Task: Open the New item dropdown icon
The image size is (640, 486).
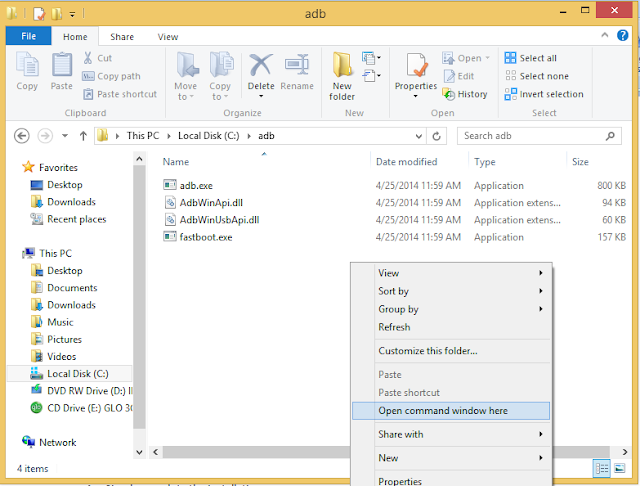Action: pos(371,58)
